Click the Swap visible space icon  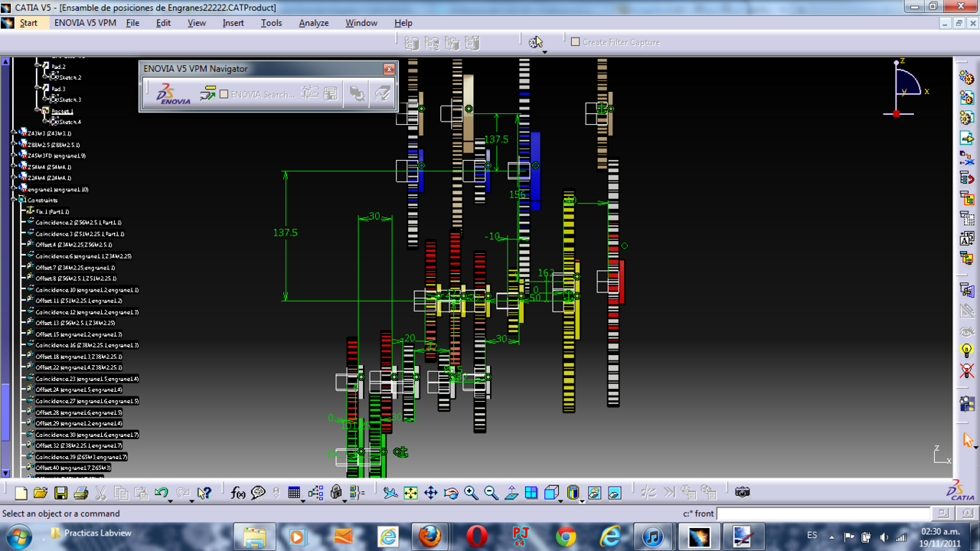614,494
